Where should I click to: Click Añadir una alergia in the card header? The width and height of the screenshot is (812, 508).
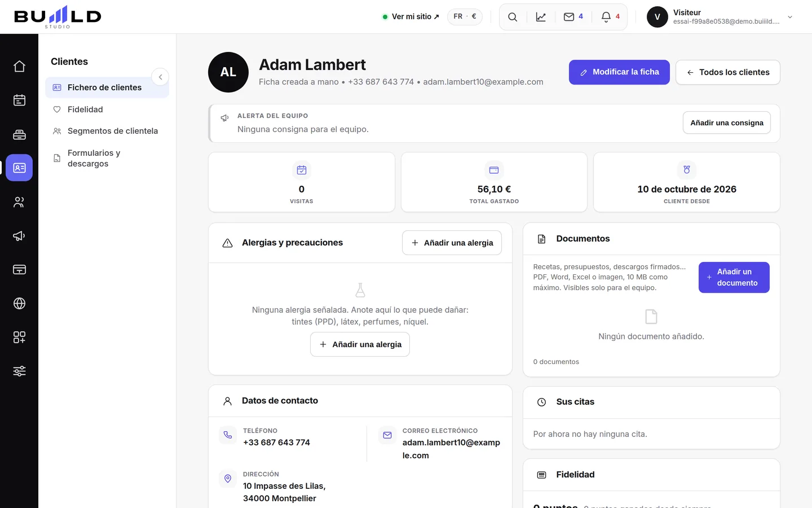coord(452,243)
